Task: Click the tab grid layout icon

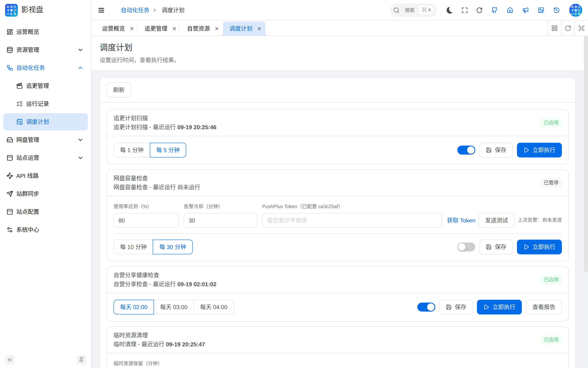Action: [x=555, y=28]
